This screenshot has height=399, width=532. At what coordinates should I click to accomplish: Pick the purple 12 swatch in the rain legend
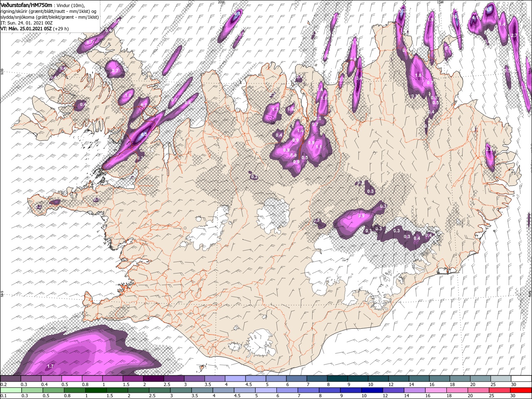pos(394,390)
